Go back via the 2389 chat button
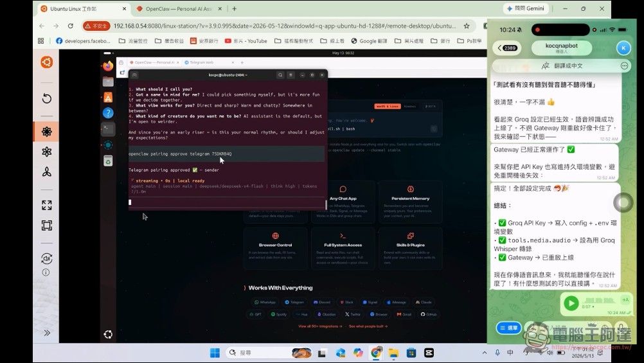Image resolution: width=644 pixels, height=363 pixels. pyautogui.click(x=507, y=48)
